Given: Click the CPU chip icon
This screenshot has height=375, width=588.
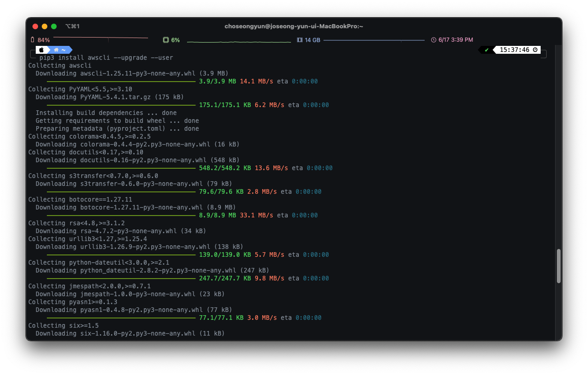Looking at the screenshot, I should pyautogui.click(x=166, y=40).
